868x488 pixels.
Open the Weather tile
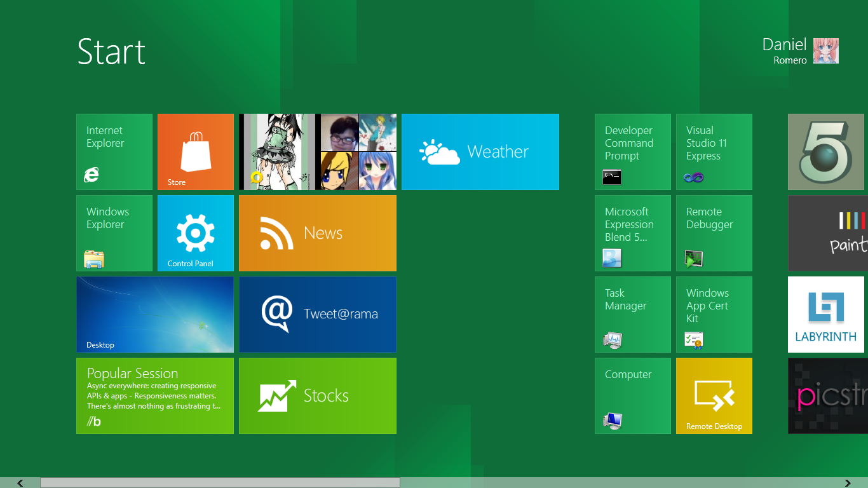point(480,152)
